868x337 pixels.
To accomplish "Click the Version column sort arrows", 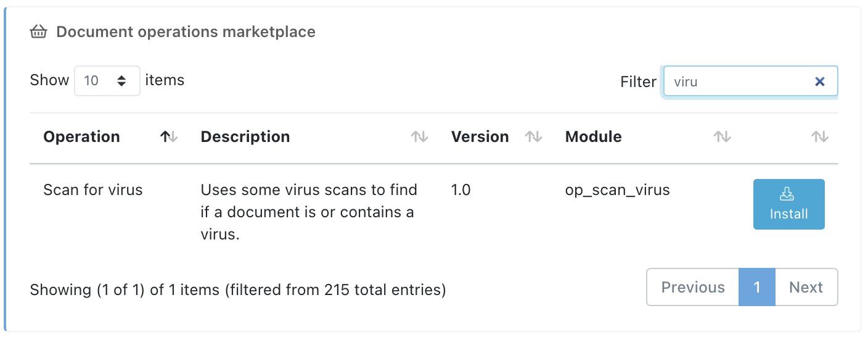I will [x=533, y=137].
